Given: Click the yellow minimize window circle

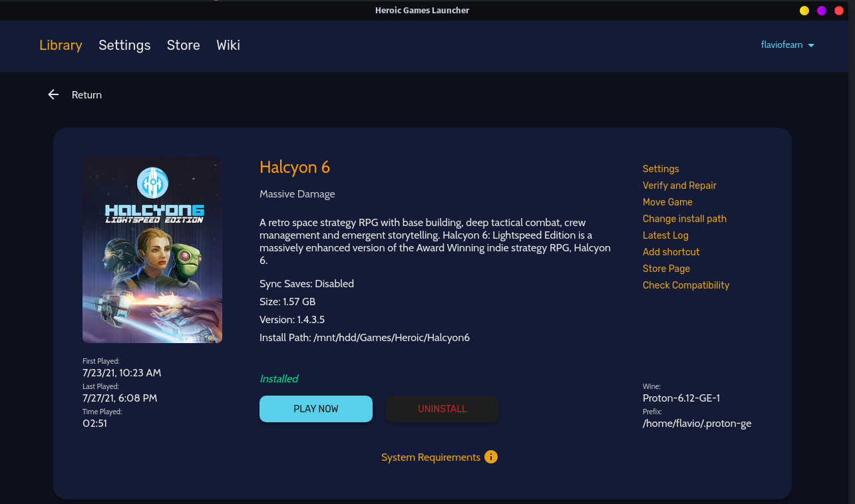Looking at the screenshot, I should (x=804, y=11).
